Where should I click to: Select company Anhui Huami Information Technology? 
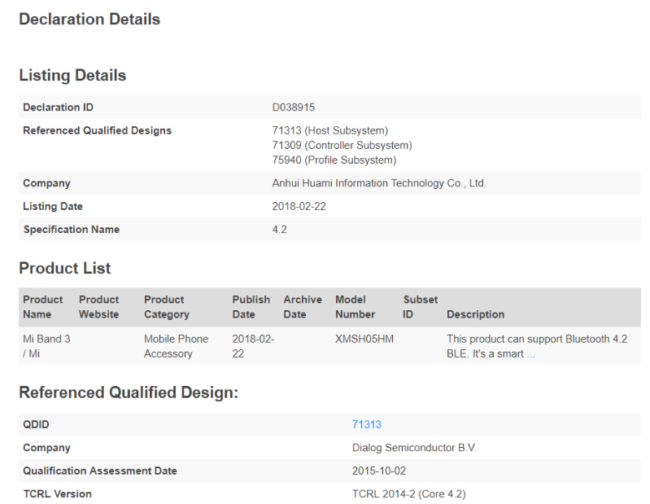point(379,183)
